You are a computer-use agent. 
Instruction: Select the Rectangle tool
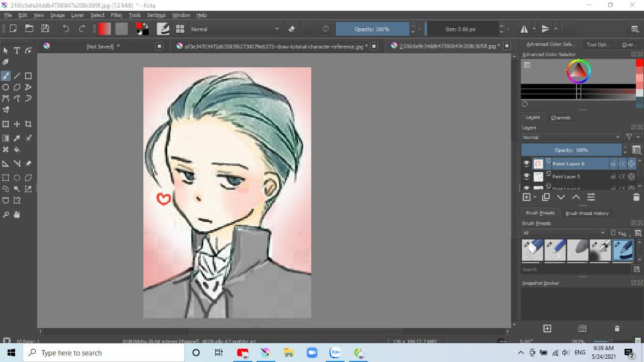pos(28,76)
